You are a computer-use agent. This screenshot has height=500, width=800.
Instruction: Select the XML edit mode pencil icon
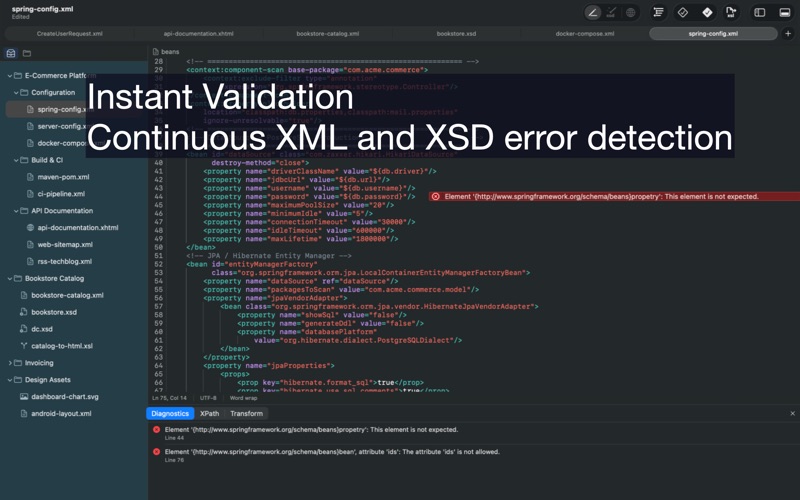pos(592,13)
